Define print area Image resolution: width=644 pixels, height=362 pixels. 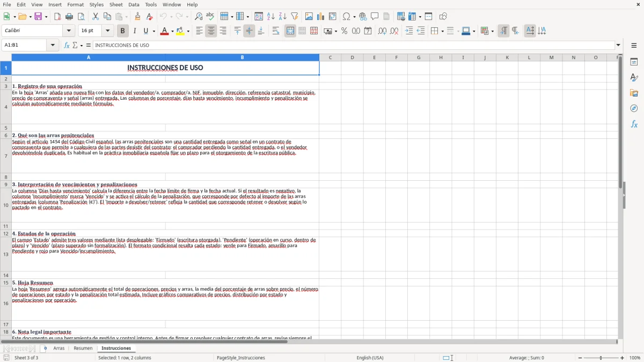401,17
